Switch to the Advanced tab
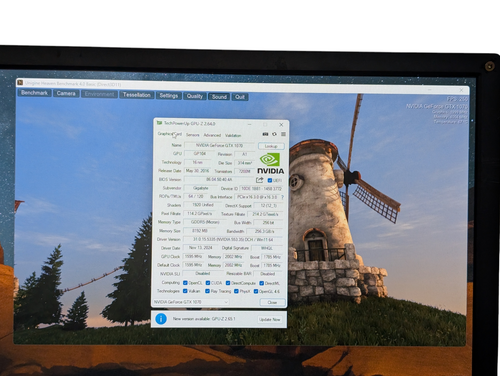This screenshot has width=500, height=376. click(212, 135)
